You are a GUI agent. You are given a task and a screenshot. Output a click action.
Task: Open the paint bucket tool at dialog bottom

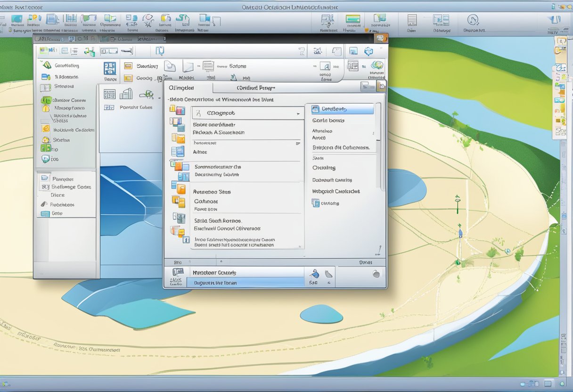point(314,274)
